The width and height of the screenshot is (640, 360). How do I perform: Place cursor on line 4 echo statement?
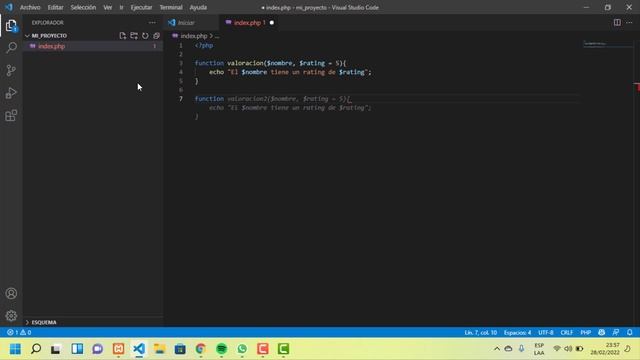[x=290, y=72]
